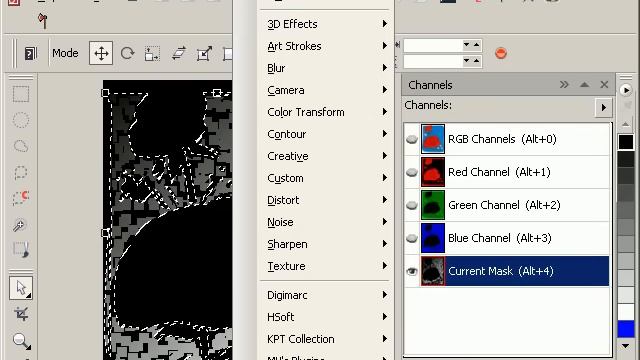
Task: Expand the Blur submenu
Action: 326,68
